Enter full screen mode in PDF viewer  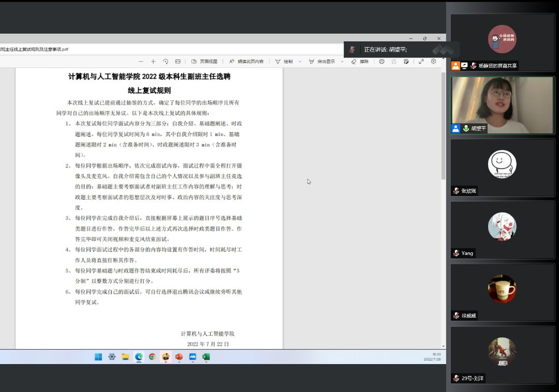(421, 62)
